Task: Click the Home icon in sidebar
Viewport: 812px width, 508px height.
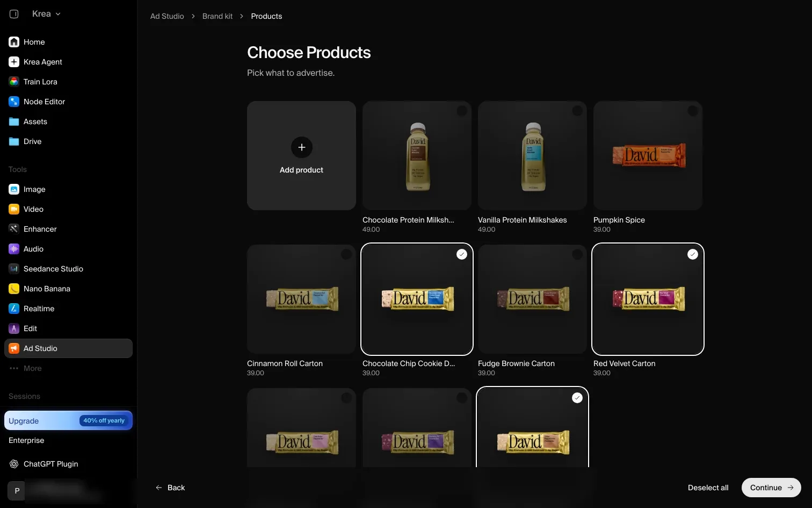Action: (14, 42)
